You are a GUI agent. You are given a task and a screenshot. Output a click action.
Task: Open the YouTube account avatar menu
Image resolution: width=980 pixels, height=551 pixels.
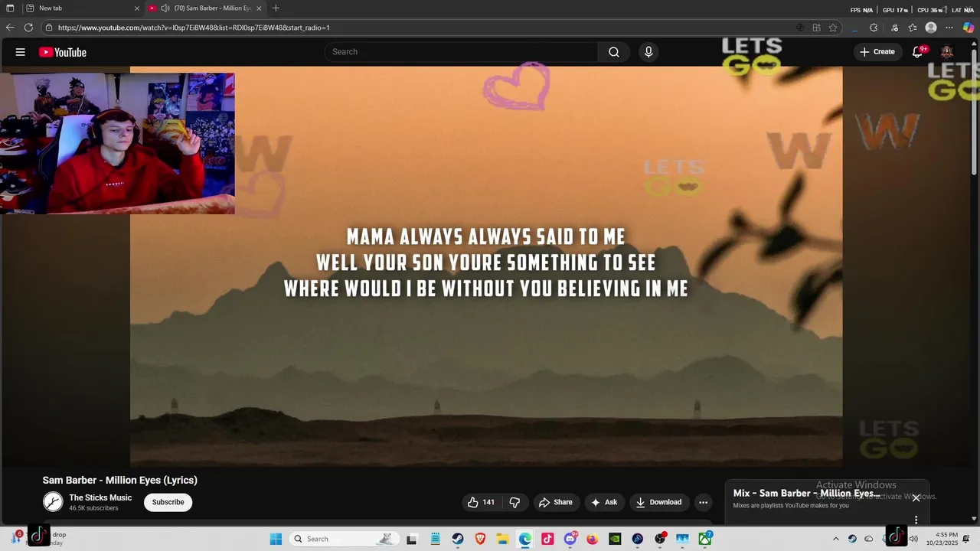(x=947, y=52)
